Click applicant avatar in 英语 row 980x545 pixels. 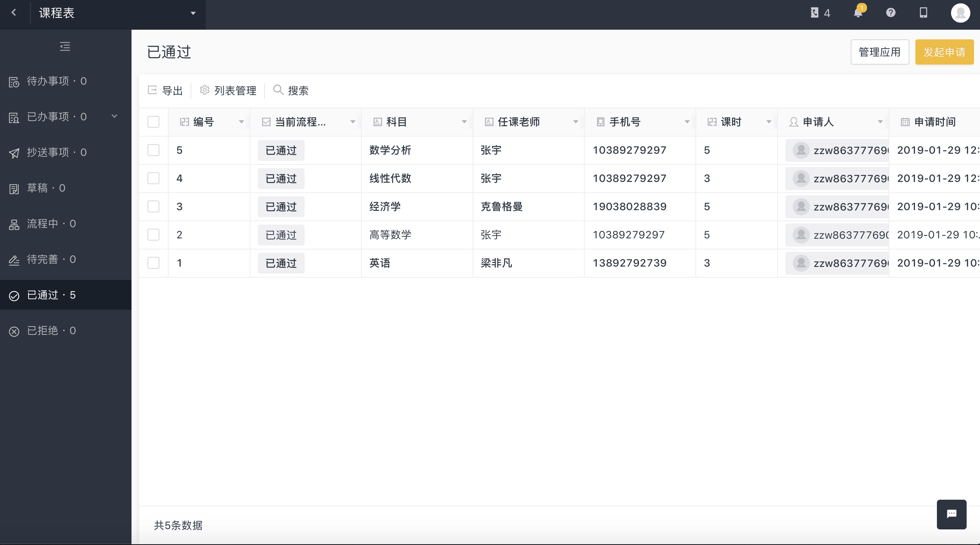[801, 263]
